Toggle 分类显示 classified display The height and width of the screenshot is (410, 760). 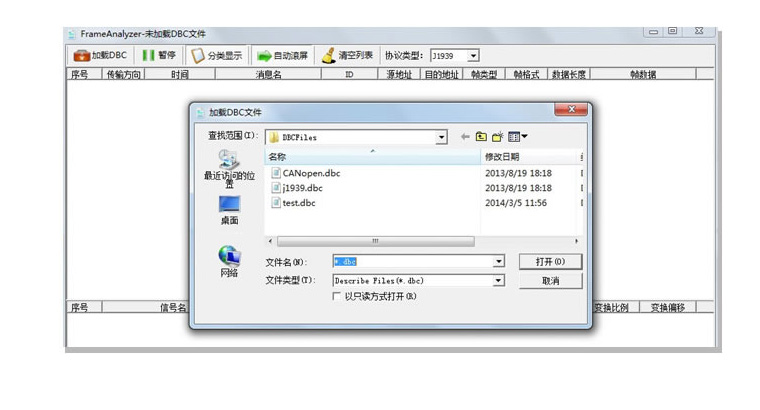coord(217,56)
